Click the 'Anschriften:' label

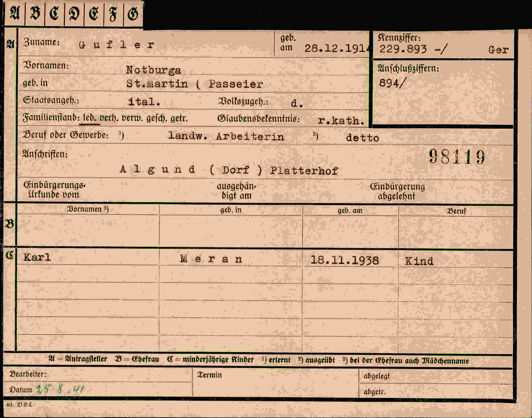click(45, 154)
